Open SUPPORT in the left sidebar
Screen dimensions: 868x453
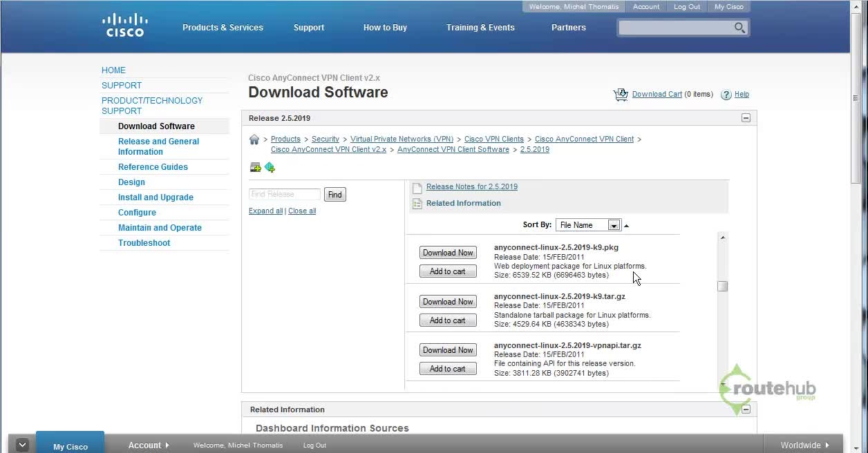point(122,86)
